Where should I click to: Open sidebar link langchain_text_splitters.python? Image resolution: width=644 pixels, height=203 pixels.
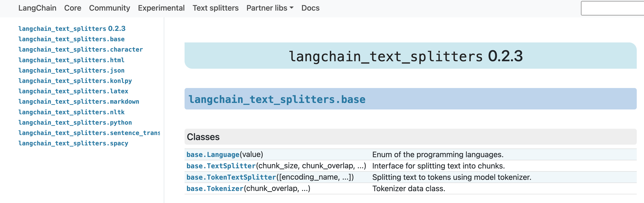(x=75, y=122)
